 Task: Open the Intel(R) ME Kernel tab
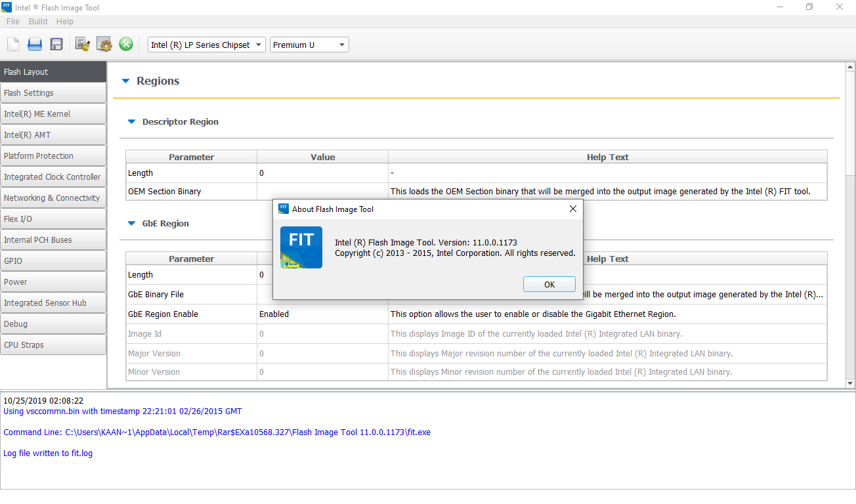tap(53, 114)
